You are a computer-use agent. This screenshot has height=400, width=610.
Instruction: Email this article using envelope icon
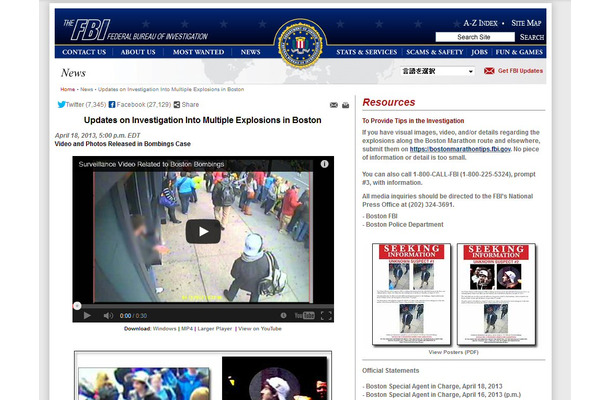coord(334,105)
